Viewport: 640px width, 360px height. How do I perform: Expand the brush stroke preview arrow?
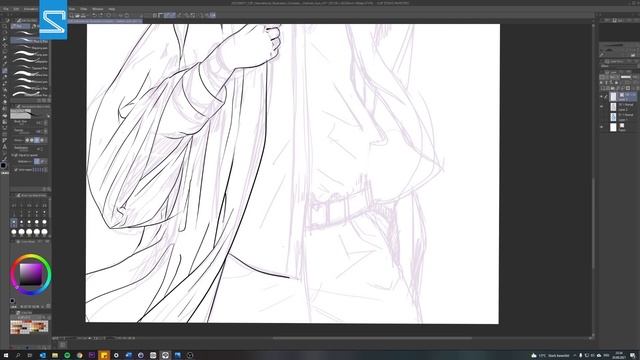pyautogui.click(x=49, y=116)
